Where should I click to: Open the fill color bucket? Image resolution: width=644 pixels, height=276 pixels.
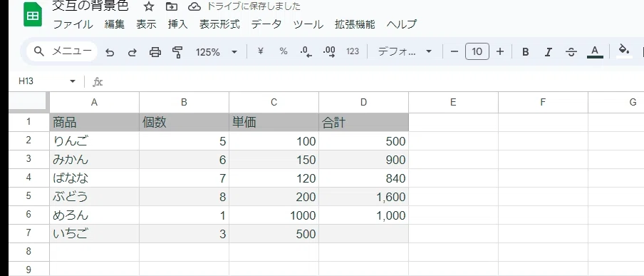pos(624,51)
